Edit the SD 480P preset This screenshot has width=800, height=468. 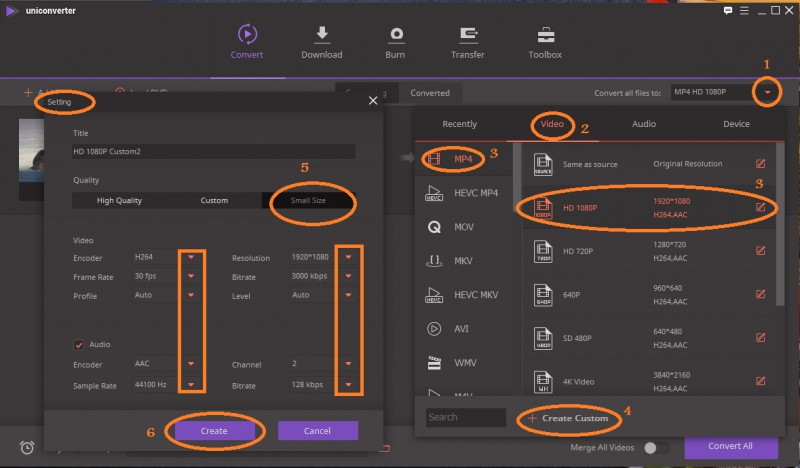tap(760, 337)
